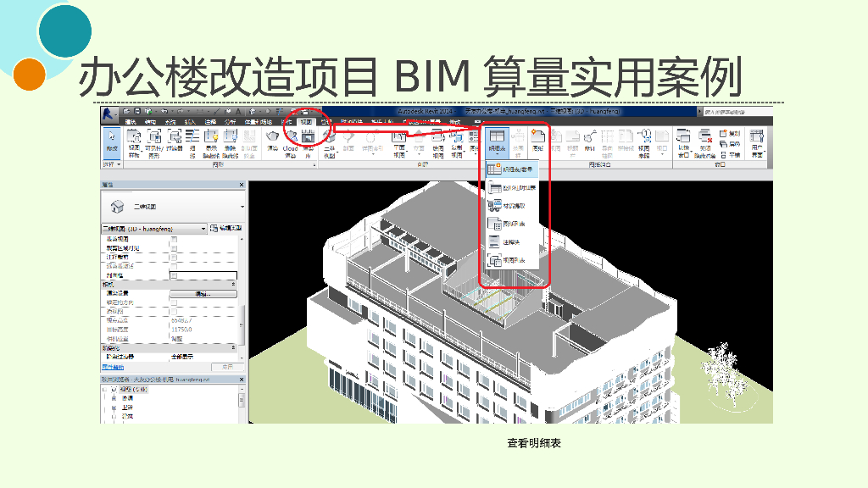Open the View Templates tool
The image size is (868, 488).
[x=134, y=142]
